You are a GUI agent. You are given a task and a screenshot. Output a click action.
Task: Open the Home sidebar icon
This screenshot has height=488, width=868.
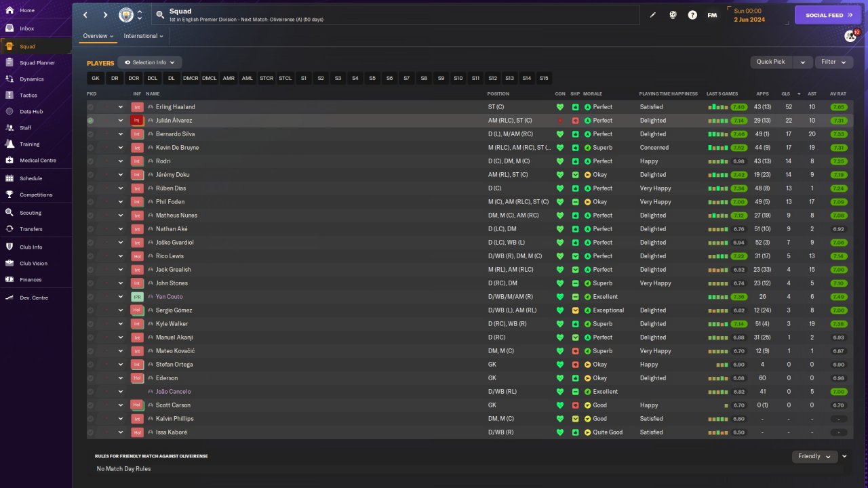pos(9,10)
